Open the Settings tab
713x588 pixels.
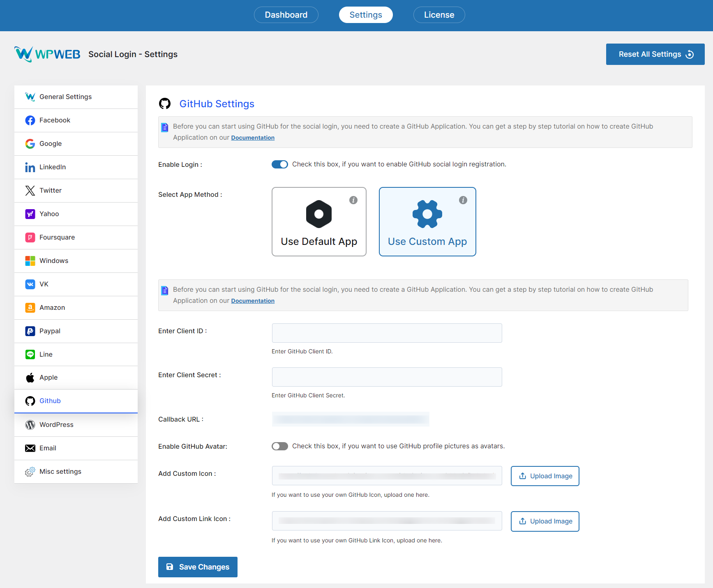tap(366, 15)
